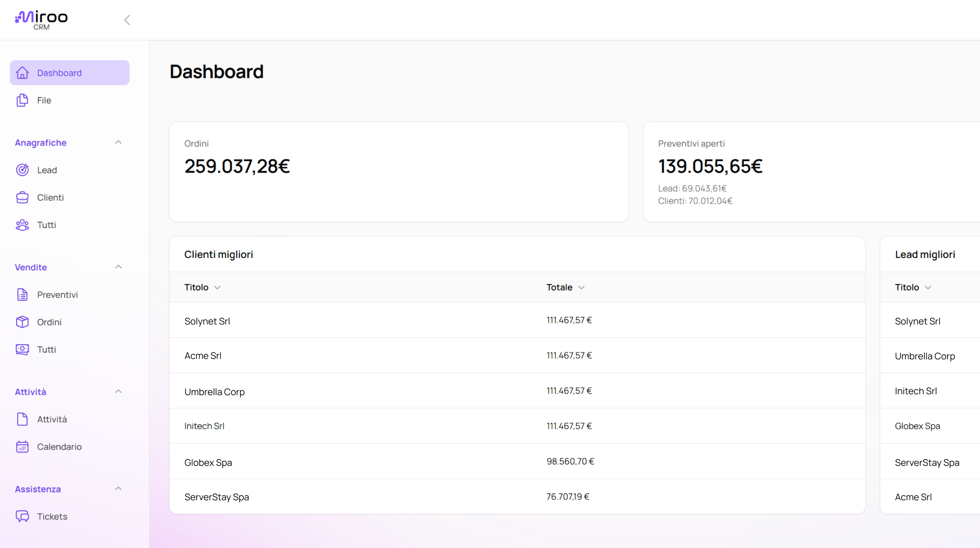
Task: Open Preventivi via its document icon
Action: (x=22, y=295)
